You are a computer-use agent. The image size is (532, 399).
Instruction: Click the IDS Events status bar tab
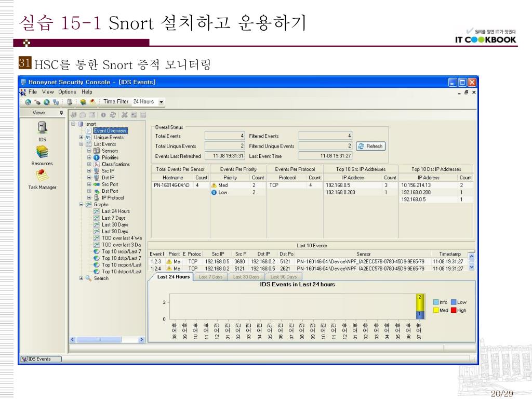[x=41, y=359]
